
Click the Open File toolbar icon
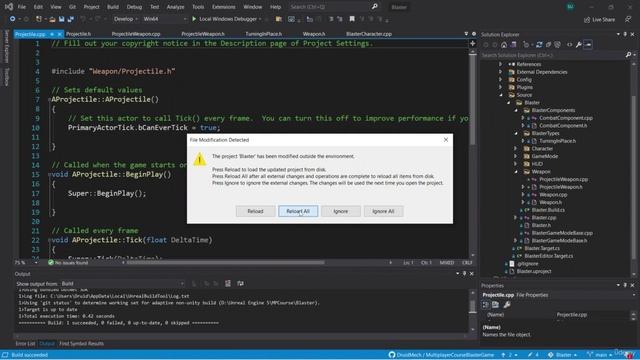[x=52, y=19]
